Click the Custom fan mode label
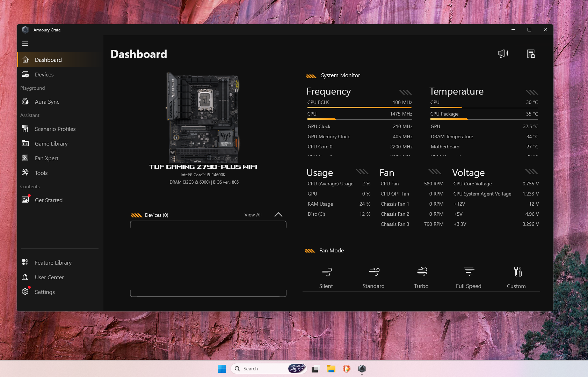This screenshot has width=588, height=377. click(516, 286)
